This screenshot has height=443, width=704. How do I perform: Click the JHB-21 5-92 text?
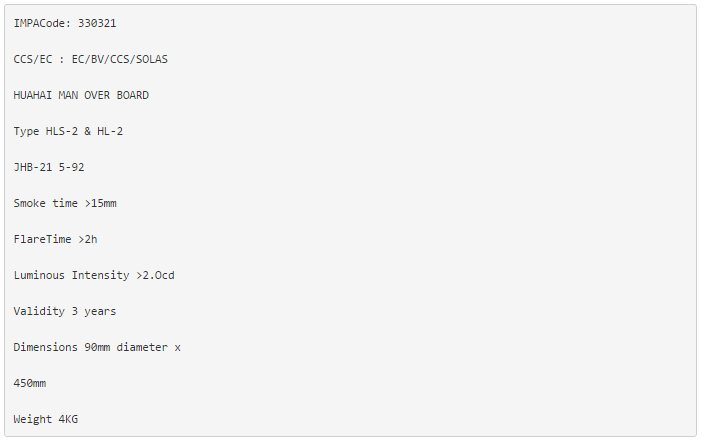[x=49, y=167]
